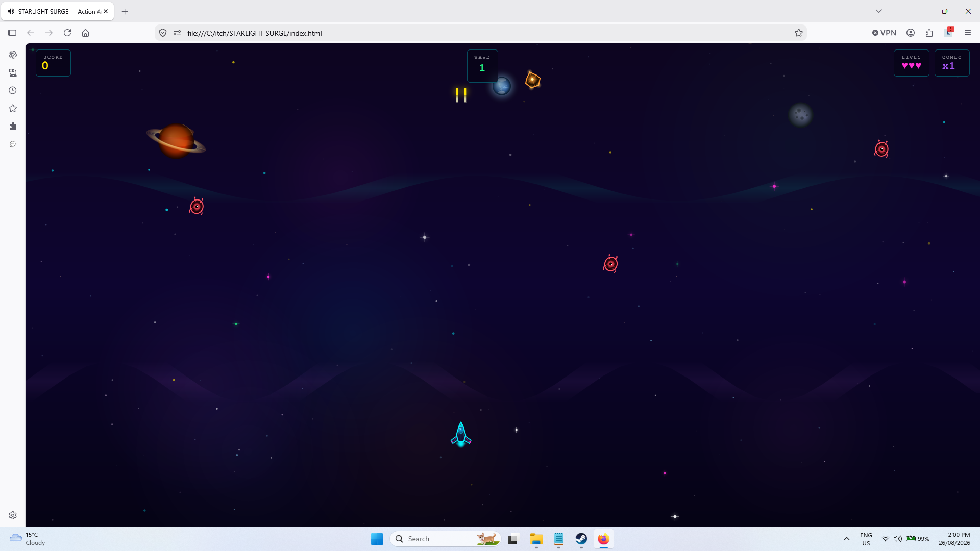
Task: Mute the STARLIGHT SURGE tab audio
Action: 11,11
